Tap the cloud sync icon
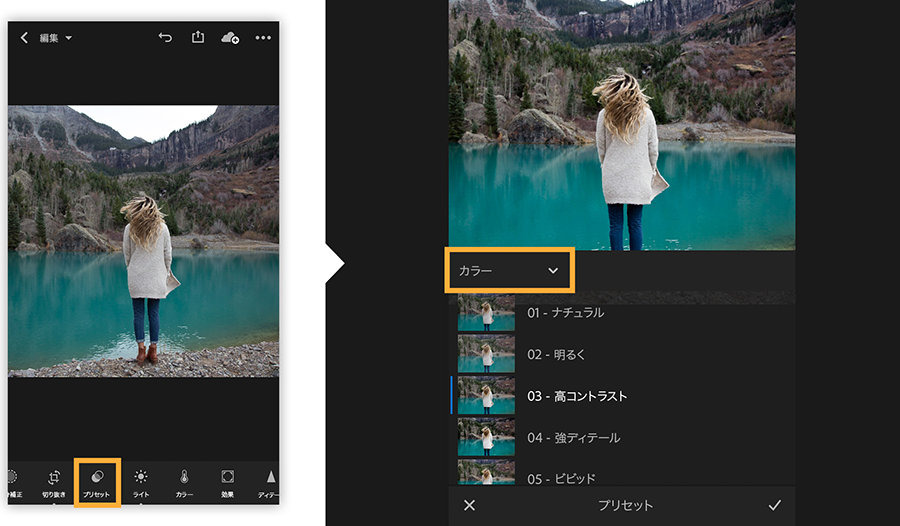This screenshot has width=900, height=526. (230, 38)
